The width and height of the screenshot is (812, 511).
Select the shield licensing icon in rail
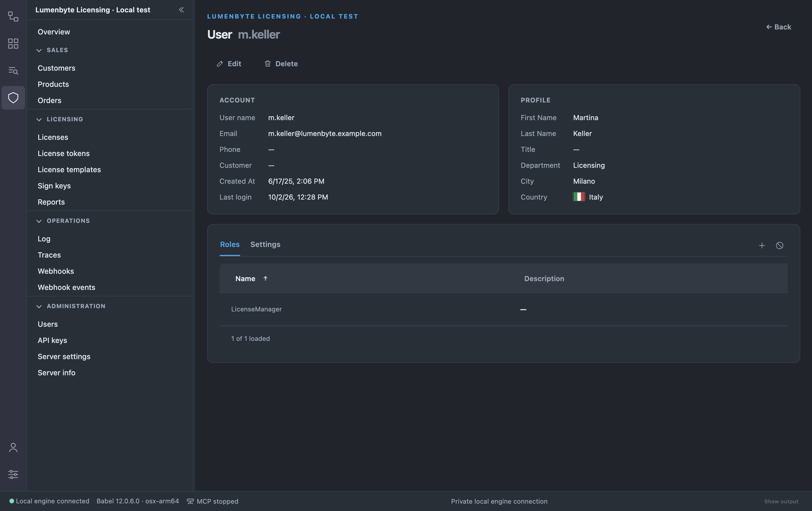pyautogui.click(x=13, y=98)
